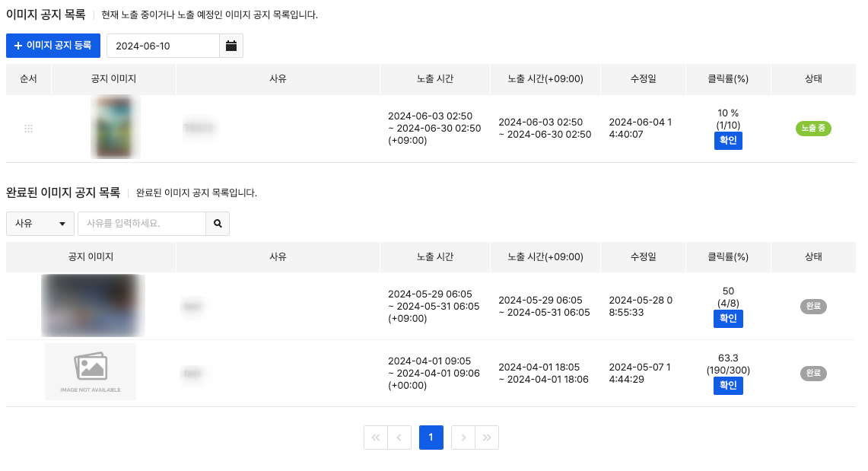868x471 pixels.
Task: Expand the 사유 search filter dropdown
Action: (40, 224)
